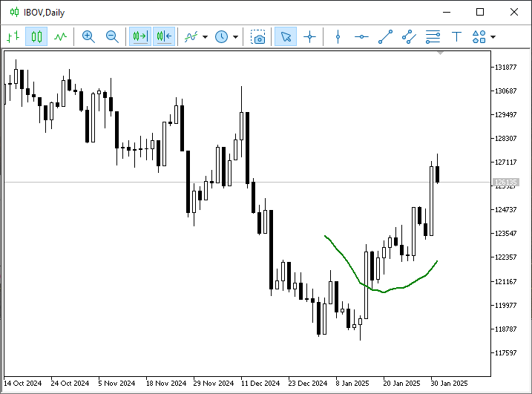Viewport: 532px width, 394px height.
Task: Draw a horizontal line object
Action: point(361,36)
